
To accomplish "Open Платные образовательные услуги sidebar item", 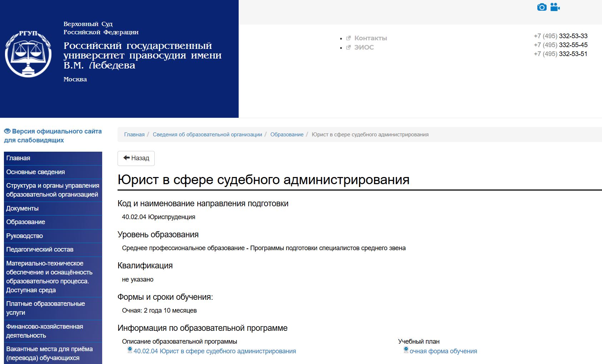I will pyautogui.click(x=53, y=308).
